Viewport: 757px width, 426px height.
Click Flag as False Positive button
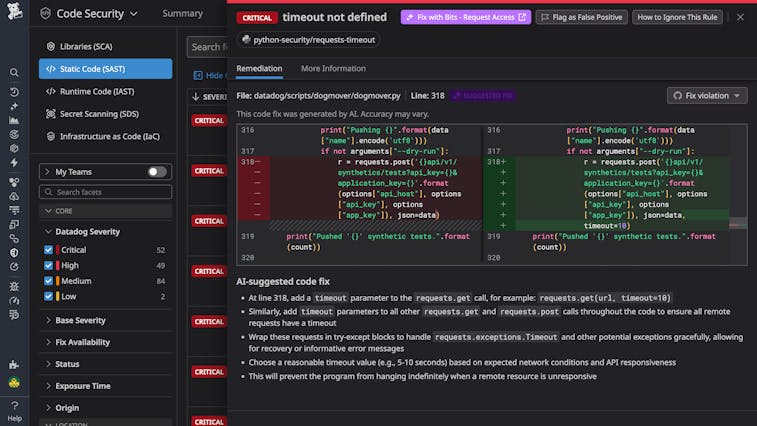(581, 17)
